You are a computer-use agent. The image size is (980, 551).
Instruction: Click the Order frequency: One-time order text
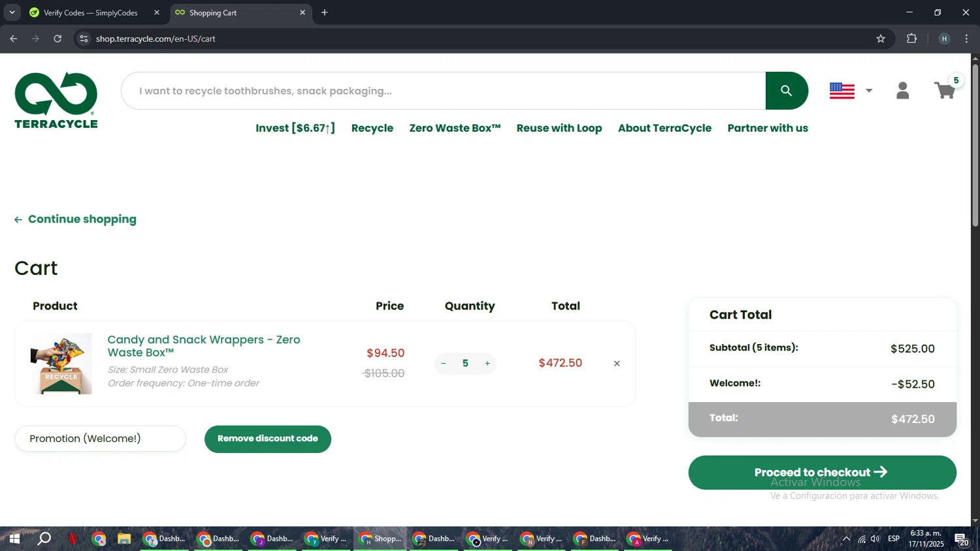pyautogui.click(x=184, y=383)
